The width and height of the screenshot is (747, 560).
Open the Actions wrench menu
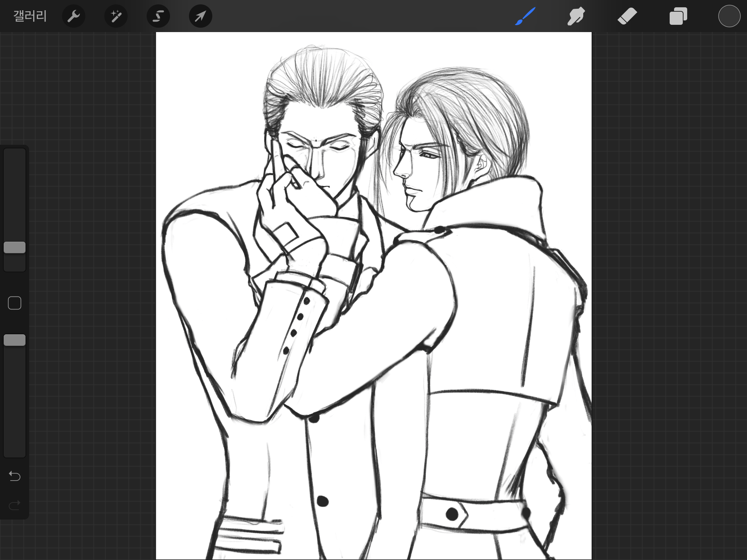(x=74, y=16)
